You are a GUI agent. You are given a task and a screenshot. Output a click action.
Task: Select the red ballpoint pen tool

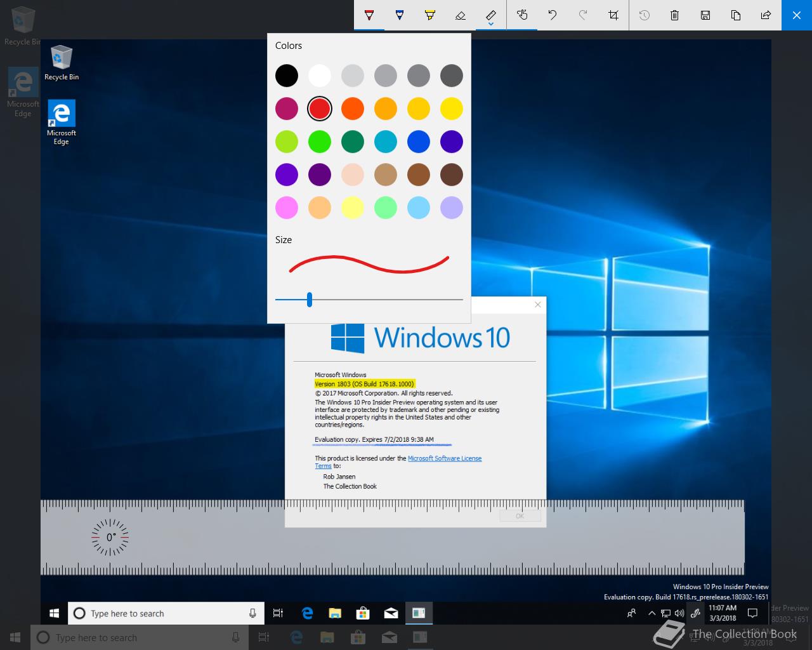369,15
